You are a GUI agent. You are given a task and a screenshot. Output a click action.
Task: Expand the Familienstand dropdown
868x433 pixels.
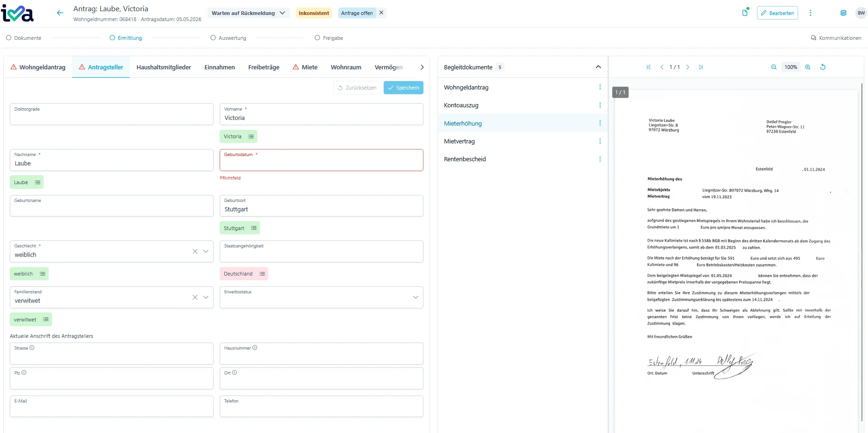coord(206,298)
